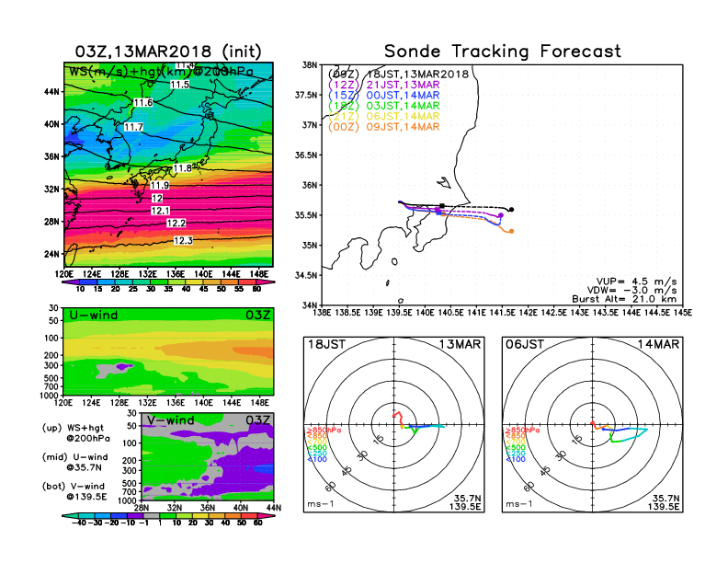Select the yellow (21Z) 06JST,14MAR legend entry
Image resolution: width=728 pixels, height=563 pixels.
click(383, 116)
